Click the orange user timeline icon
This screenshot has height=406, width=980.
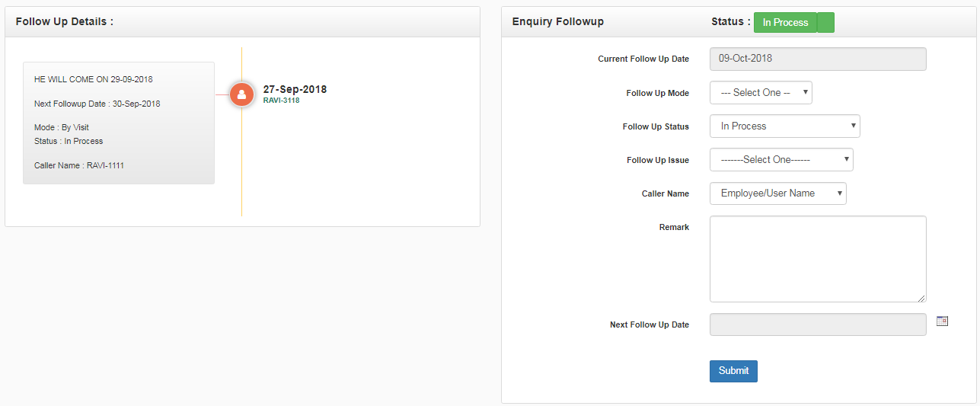[241, 94]
